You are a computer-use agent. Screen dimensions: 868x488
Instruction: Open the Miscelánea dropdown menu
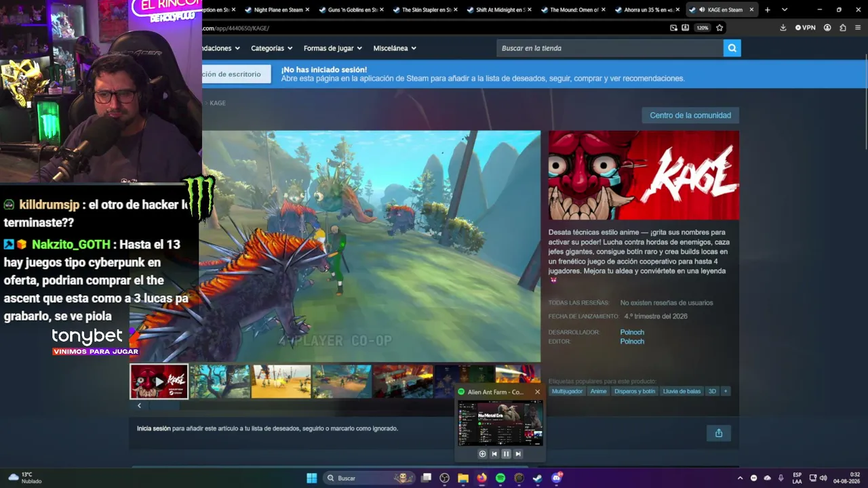(395, 48)
